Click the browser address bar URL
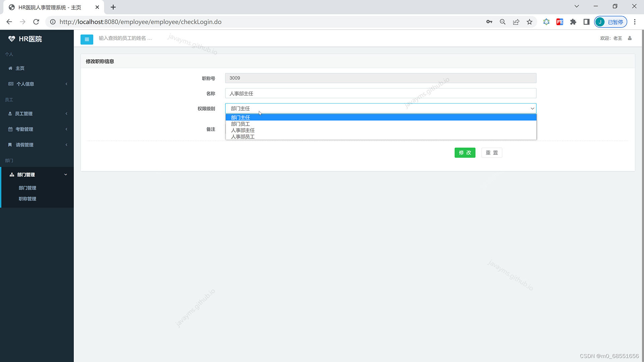 point(141,22)
